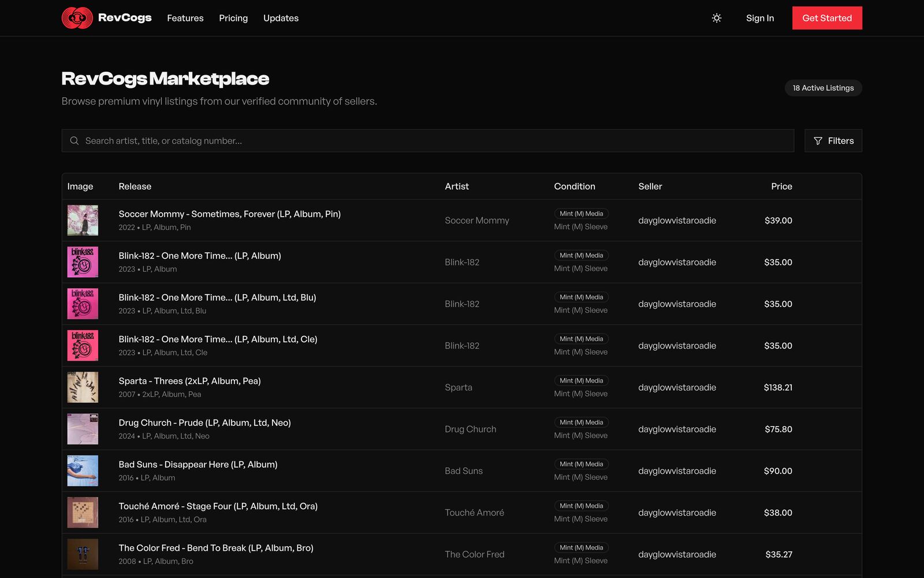Click the Release column header
Viewport: 924px width, 578px height.
(135, 186)
